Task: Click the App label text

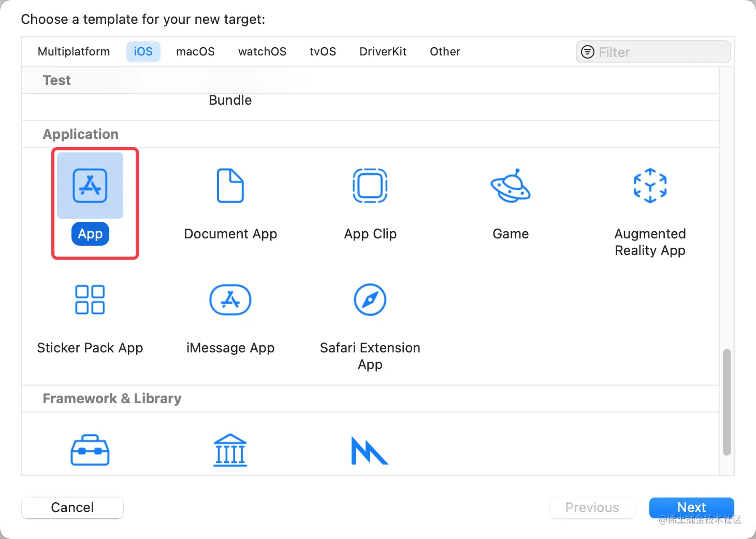Action: click(90, 234)
